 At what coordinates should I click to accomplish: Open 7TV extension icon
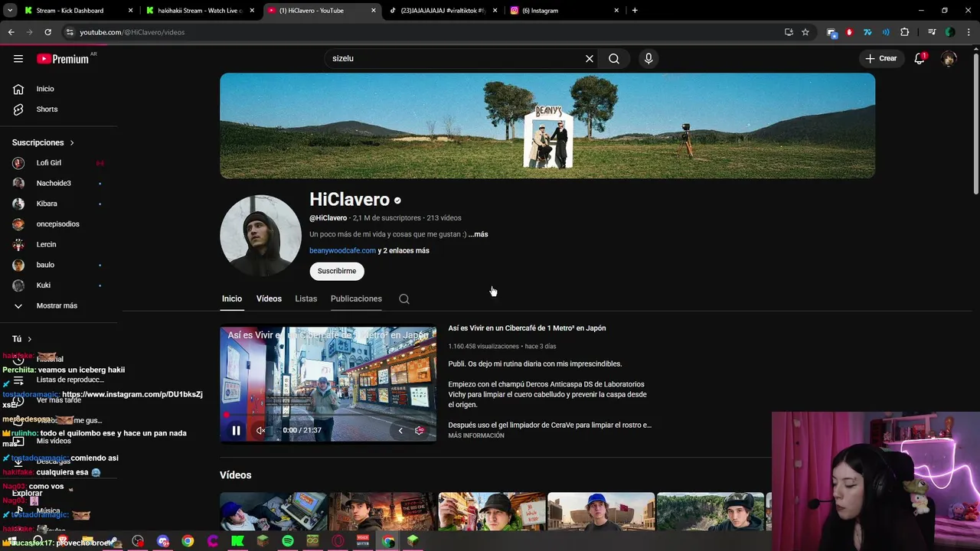coord(867,32)
